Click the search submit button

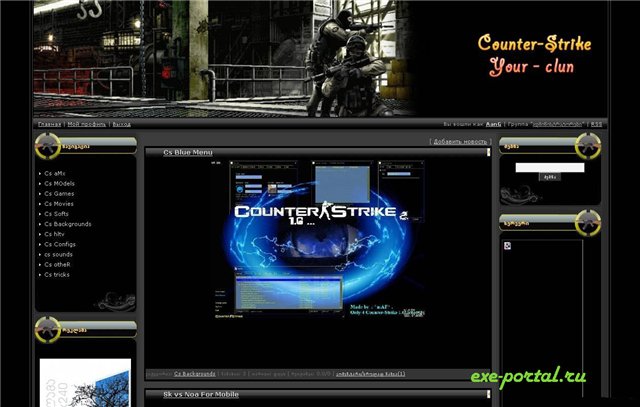coord(549,177)
